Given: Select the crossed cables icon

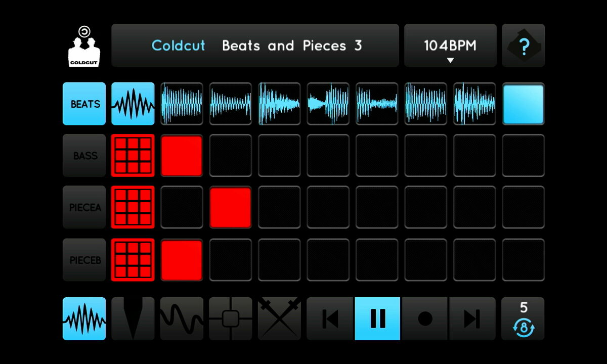Looking at the screenshot, I should click(x=279, y=318).
